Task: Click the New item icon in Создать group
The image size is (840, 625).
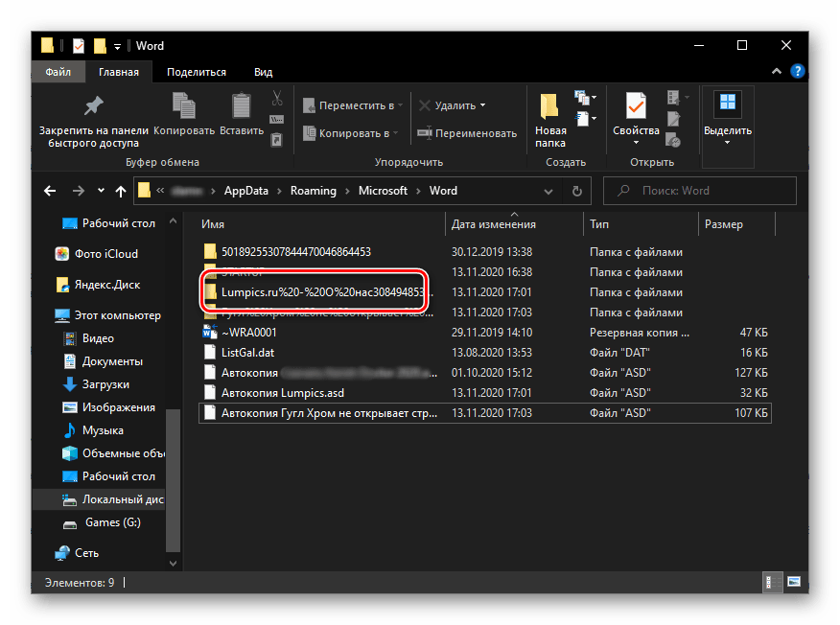Action: 585,98
